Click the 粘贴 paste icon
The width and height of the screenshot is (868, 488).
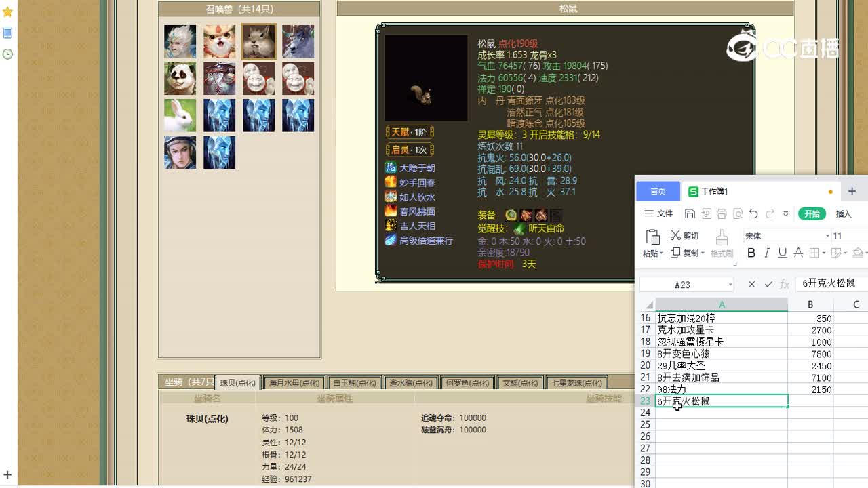pyautogui.click(x=653, y=237)
